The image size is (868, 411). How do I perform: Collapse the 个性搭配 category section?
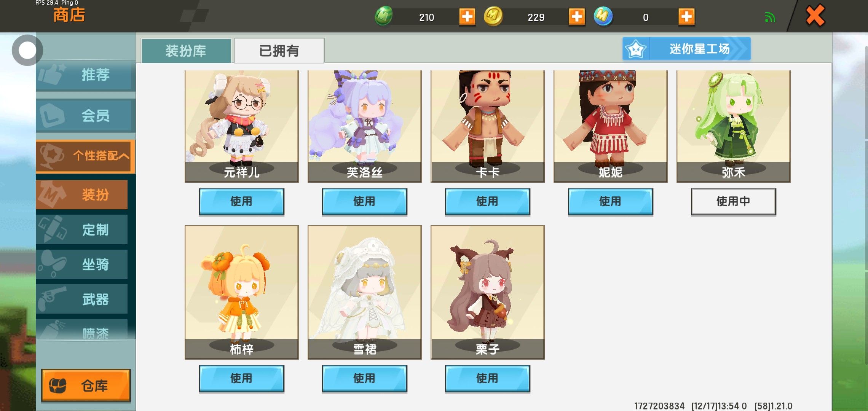click(x=85, y=156)
